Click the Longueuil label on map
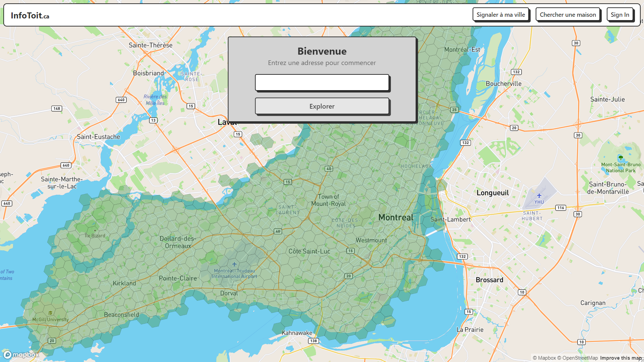 pyautogui.click(x=492, y=193)
